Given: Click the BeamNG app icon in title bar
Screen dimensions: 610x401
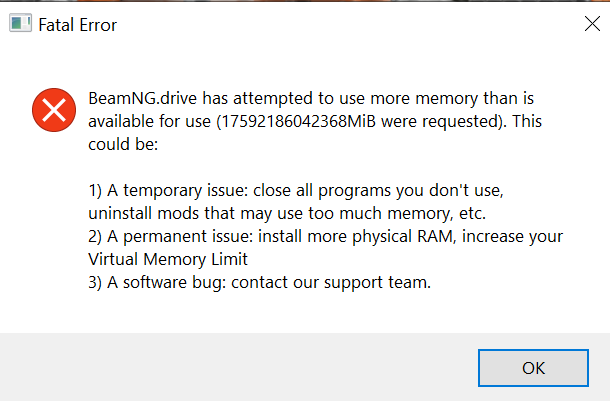Looking at the screenshot, I should point(20,23).
